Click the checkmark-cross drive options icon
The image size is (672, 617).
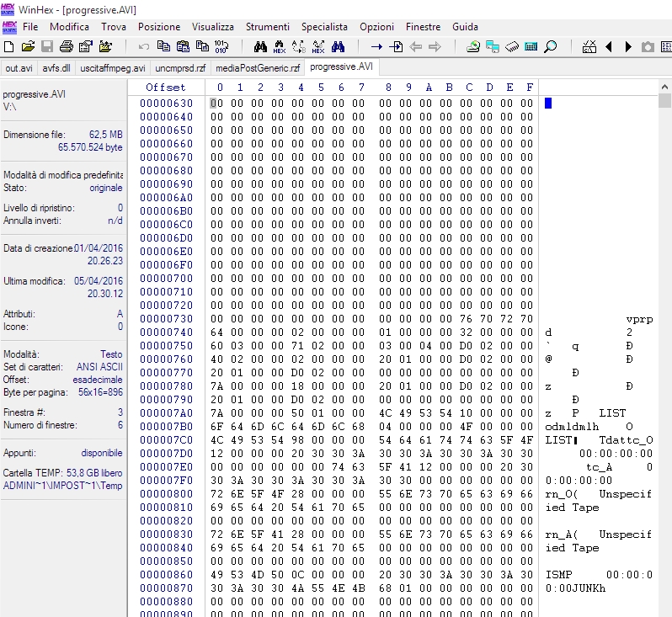tap(589, 46)
